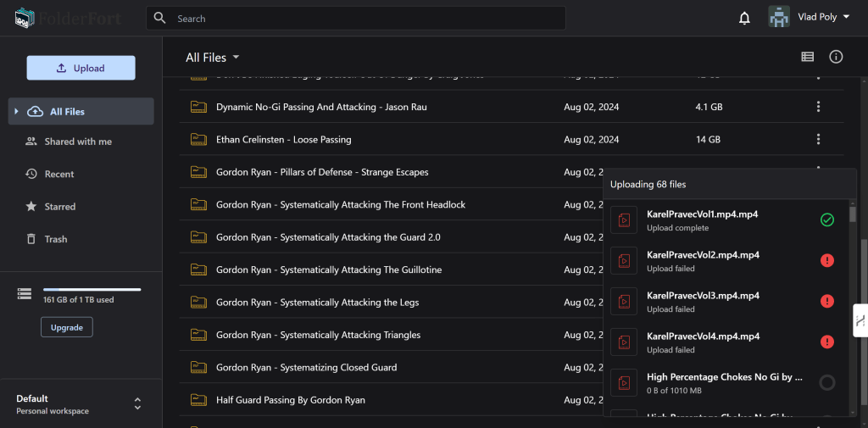The width and height of the screenshot is (868, 428).
Task: Click the green complete checkmark for KarelPravecVol1
Action: click(827, 220)
